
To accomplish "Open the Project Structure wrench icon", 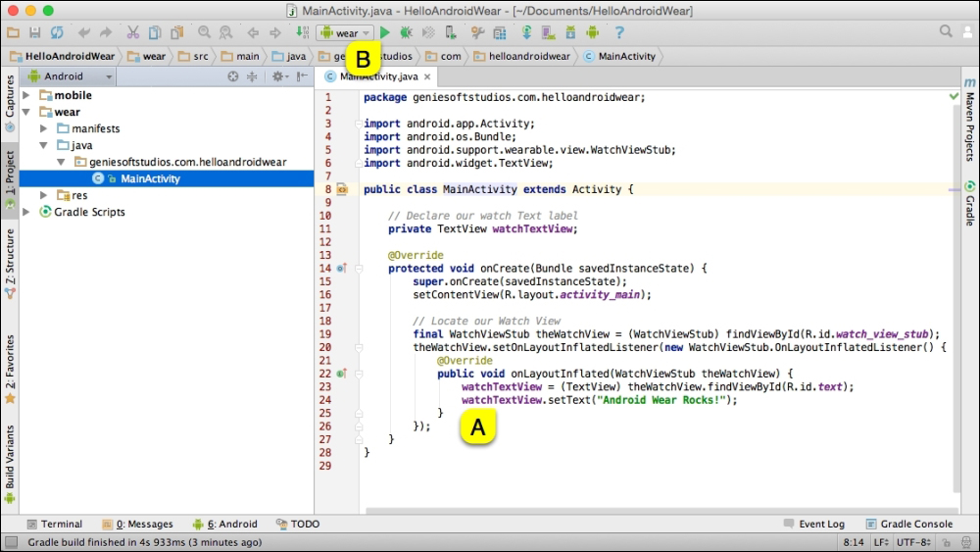I will pos(478,32).
